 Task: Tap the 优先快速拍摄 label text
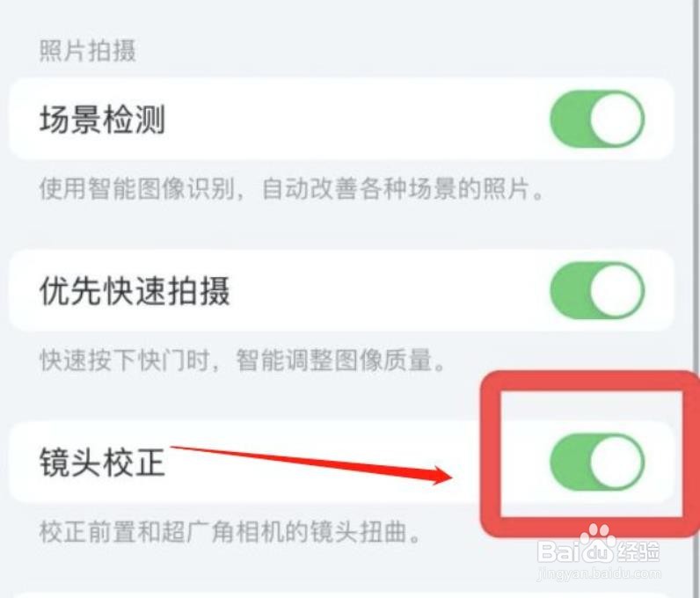coord(135,290)
